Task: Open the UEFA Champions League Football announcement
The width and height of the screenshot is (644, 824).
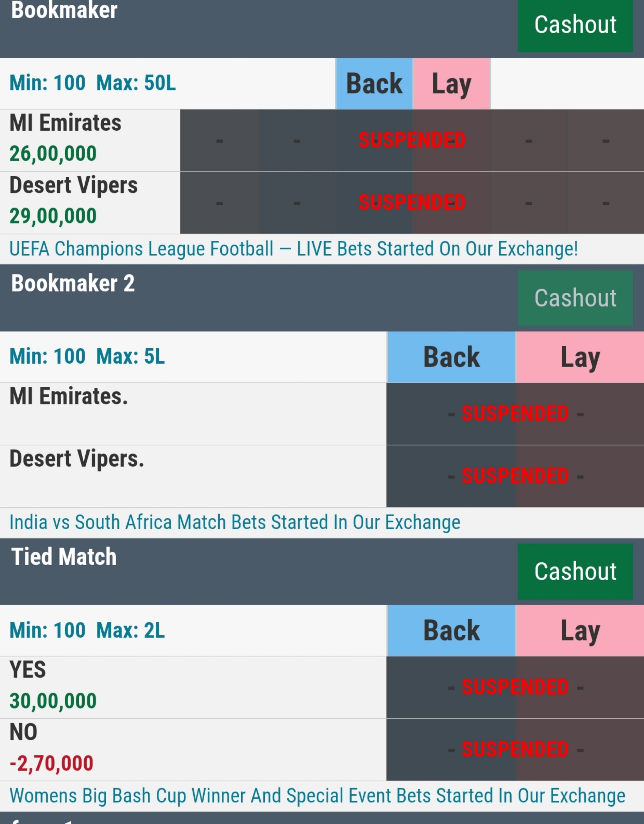Action: click(293, 249)
